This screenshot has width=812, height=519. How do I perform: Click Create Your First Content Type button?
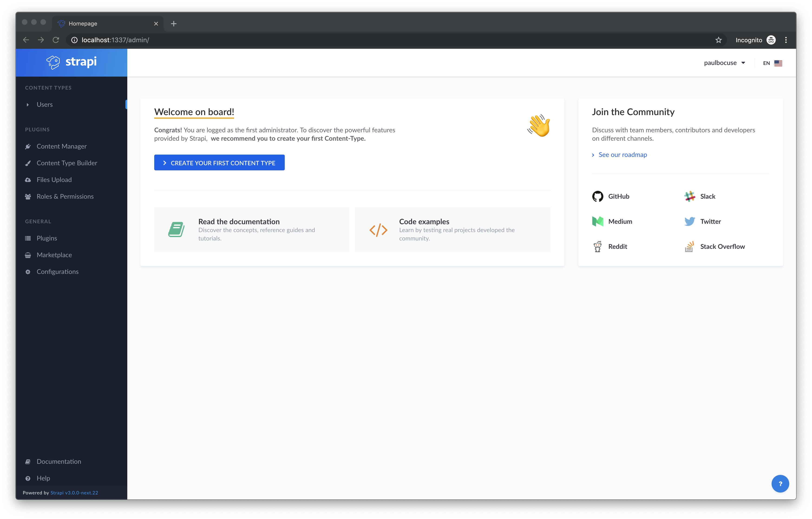click(x=219, y=163)
